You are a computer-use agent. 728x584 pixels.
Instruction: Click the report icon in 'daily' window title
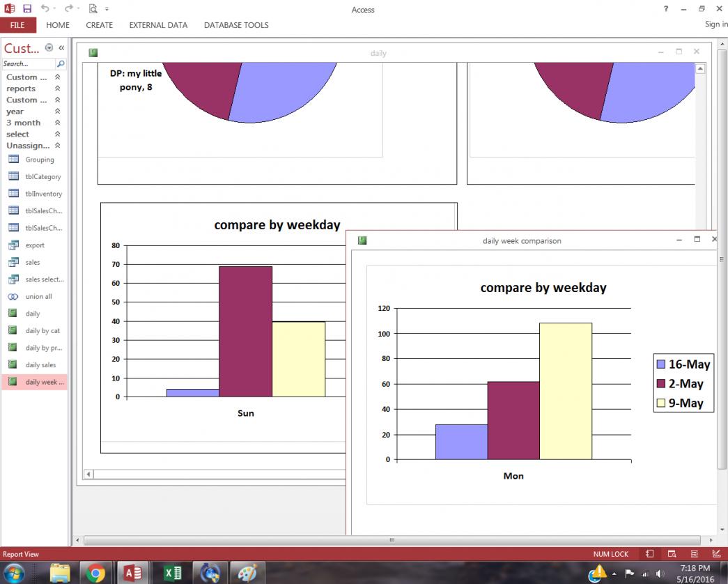(93, 53)
